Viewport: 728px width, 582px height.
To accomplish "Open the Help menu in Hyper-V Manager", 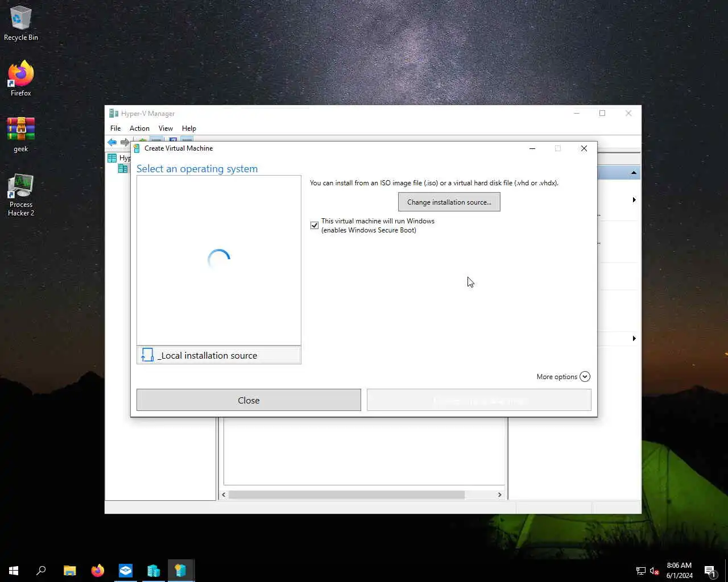I will tap(189, 128).
